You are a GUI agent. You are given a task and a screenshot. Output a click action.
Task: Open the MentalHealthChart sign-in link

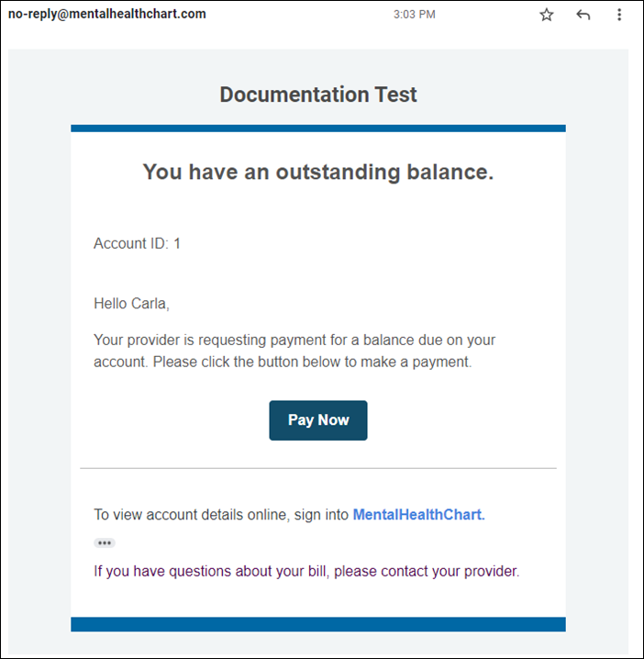tap(418, 515)
